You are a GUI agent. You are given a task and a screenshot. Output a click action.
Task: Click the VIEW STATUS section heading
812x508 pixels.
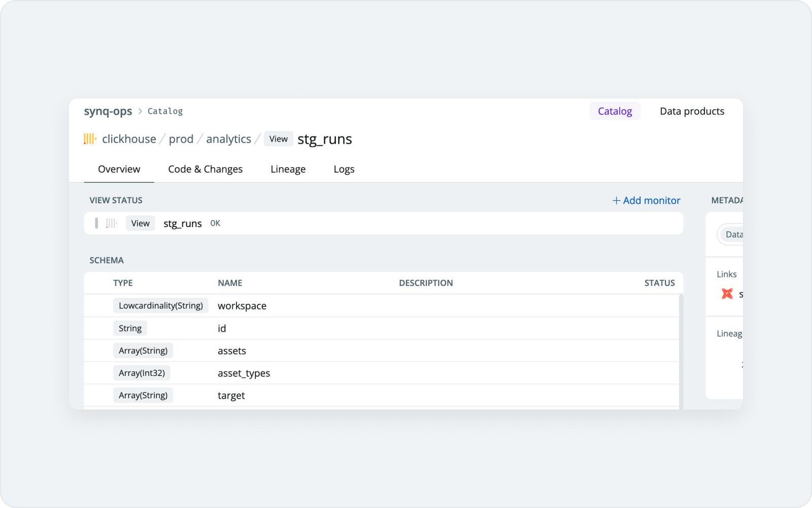tap(116, 201)
